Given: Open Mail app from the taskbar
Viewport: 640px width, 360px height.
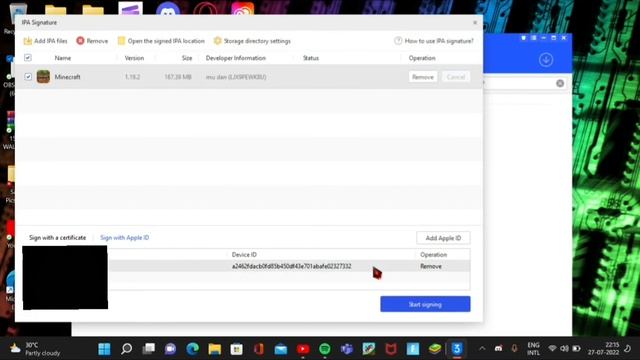Looking at the screenshot, I should pyautogui.click(x=281, y=349).
